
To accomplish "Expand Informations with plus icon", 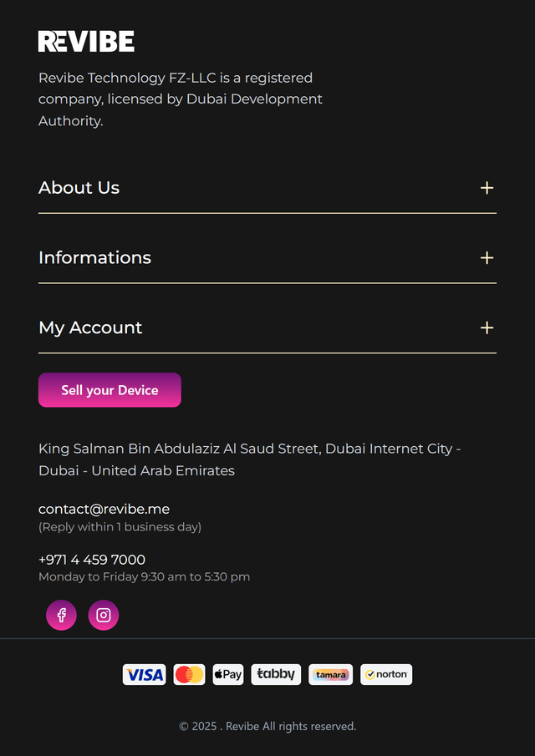I will point(487,258).
